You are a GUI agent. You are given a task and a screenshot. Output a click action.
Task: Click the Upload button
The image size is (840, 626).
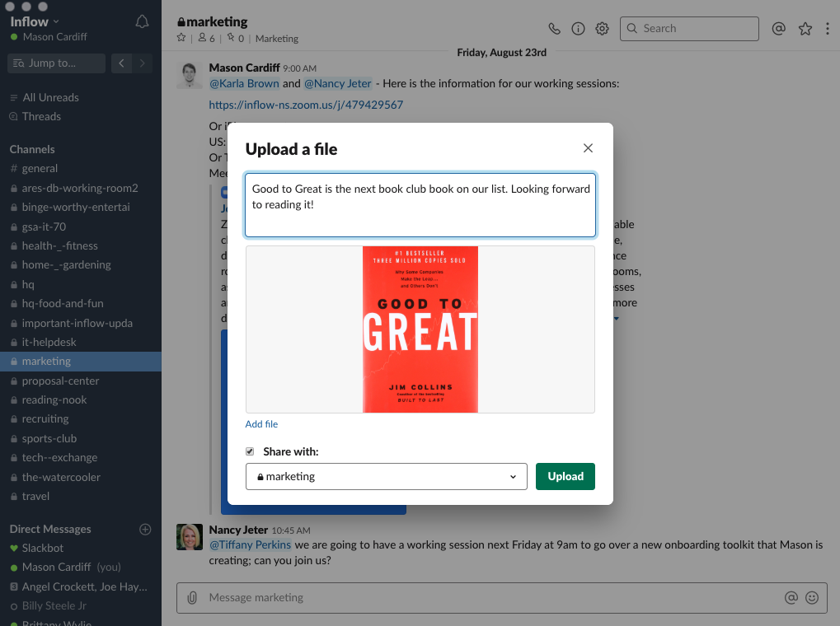(565, 477)
